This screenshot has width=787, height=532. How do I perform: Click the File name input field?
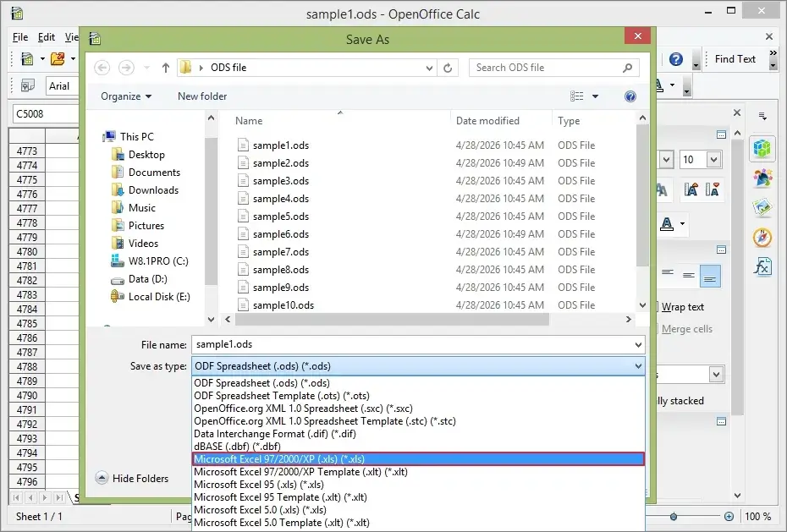point(418,345)
